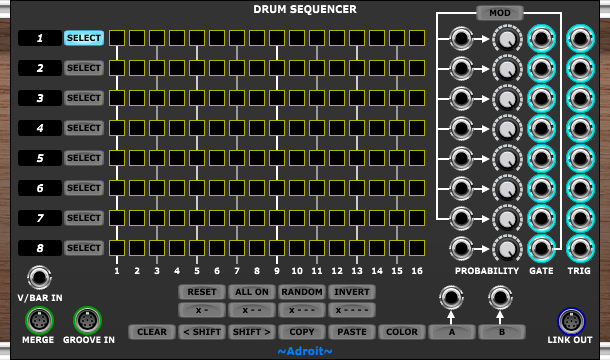Viewport: 610px width, 360px height.
Task: Click the 'x - - -' pattern button
Action: coord(302,310)
